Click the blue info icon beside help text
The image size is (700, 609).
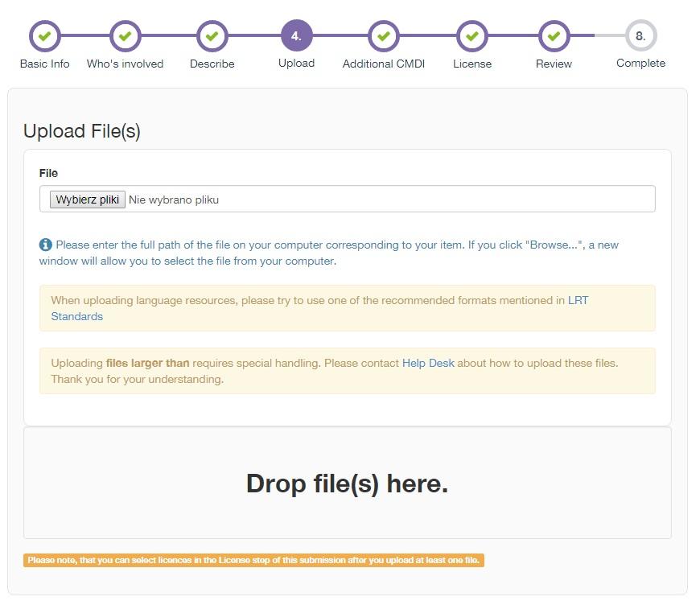[x=46, y=245]
